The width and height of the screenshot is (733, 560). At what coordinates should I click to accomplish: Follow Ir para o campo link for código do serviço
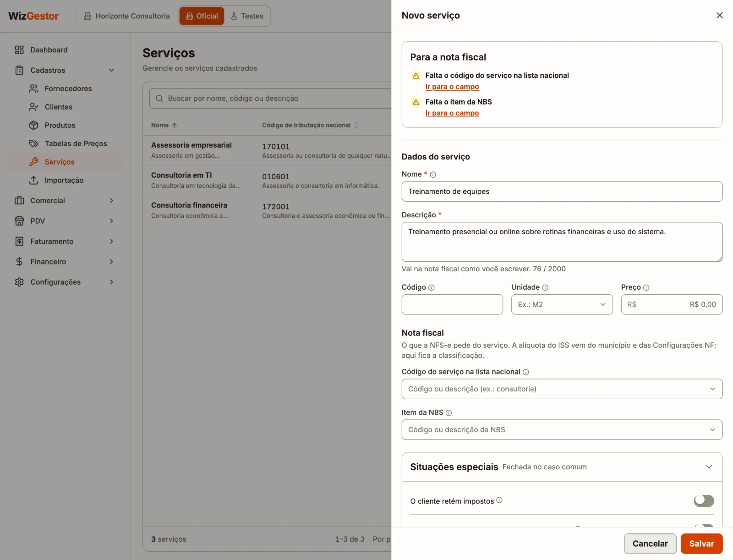pos(452,87)
